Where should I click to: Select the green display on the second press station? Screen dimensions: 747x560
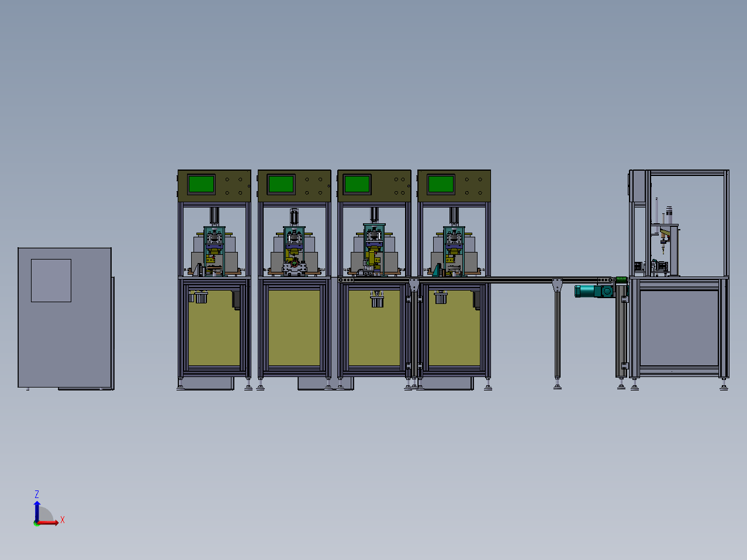click(x=281, y=184)
